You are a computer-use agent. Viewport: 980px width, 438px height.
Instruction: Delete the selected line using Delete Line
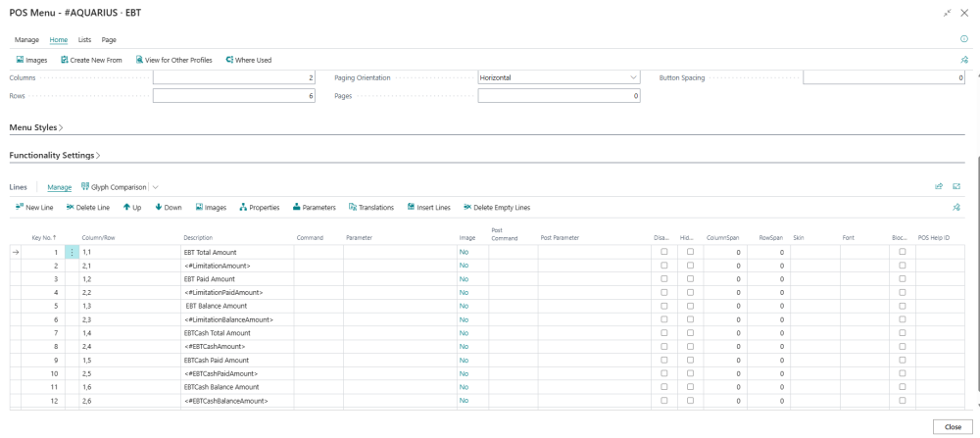coord(87,208)
